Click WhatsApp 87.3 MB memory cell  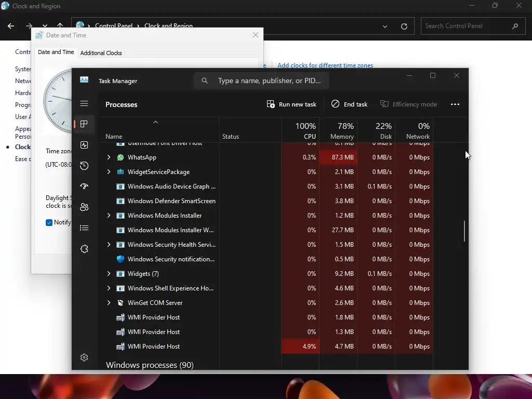(338, 157)
